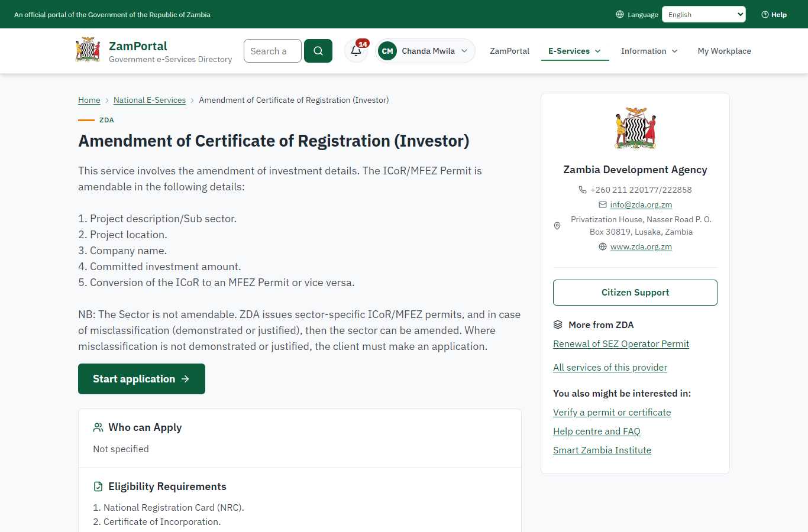
Task: Open All services of this provider link
Action: click(610, 368)
